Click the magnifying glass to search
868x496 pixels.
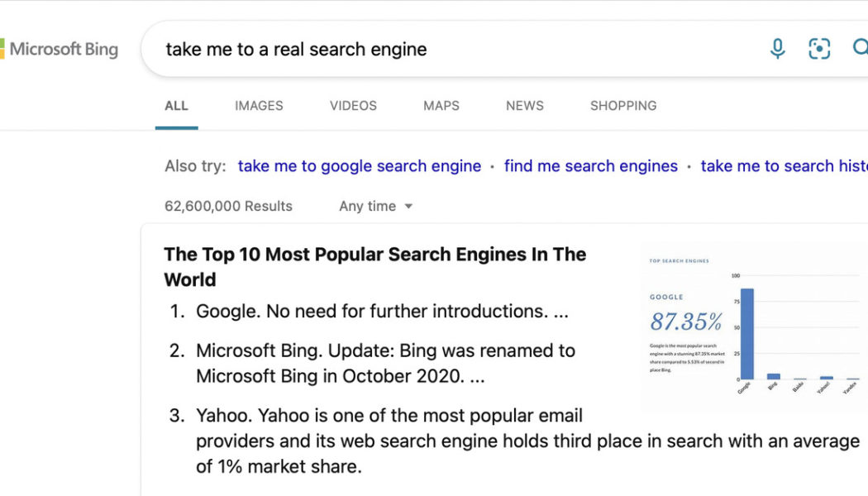[x=861, y=49]
